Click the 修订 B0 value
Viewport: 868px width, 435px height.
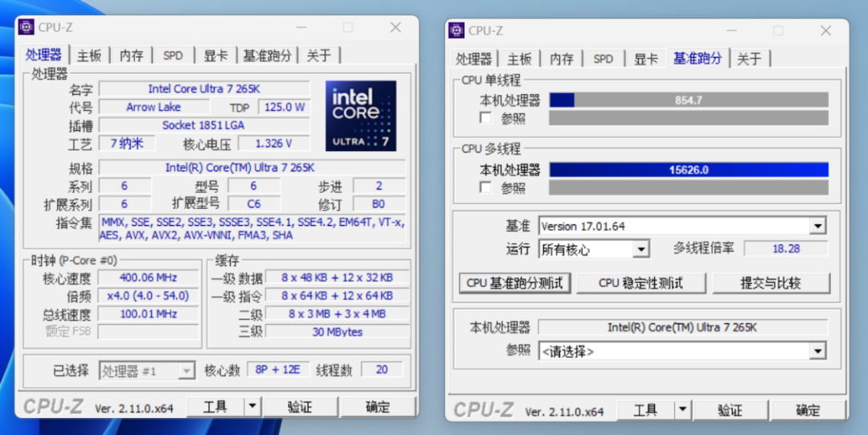pos(379,204)
